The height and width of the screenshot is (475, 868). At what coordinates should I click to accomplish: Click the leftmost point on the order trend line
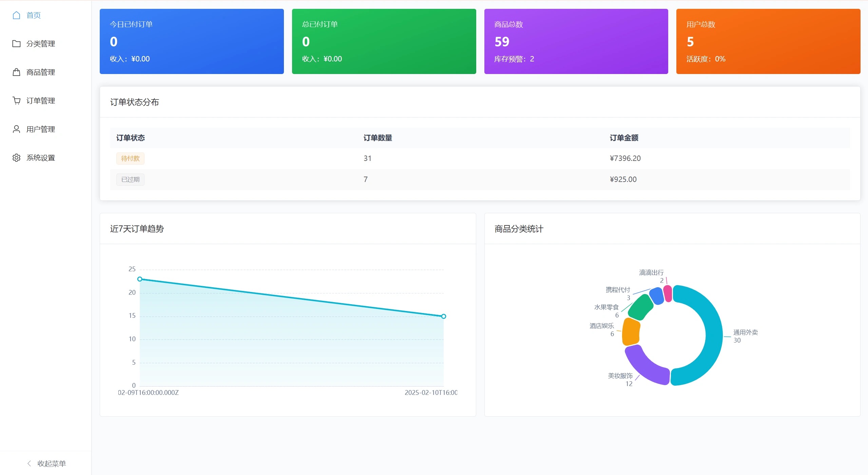[140, 279]
